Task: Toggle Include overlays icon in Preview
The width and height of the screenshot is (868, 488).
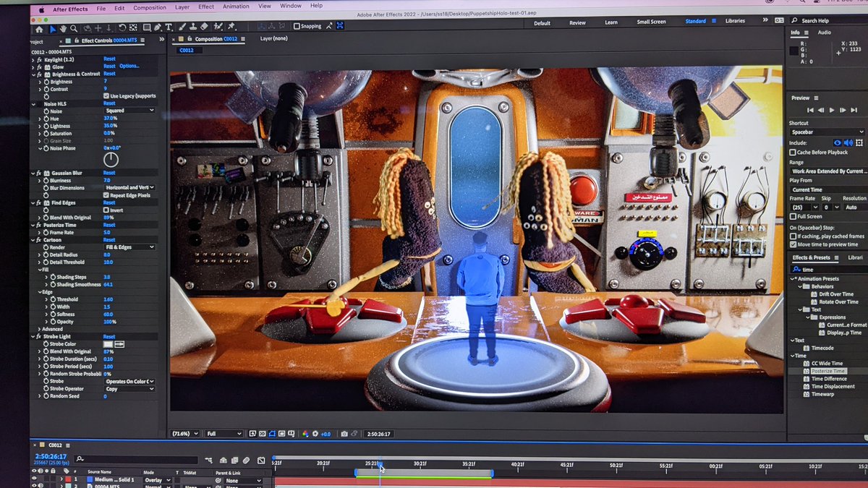Action: pos(859,142)
